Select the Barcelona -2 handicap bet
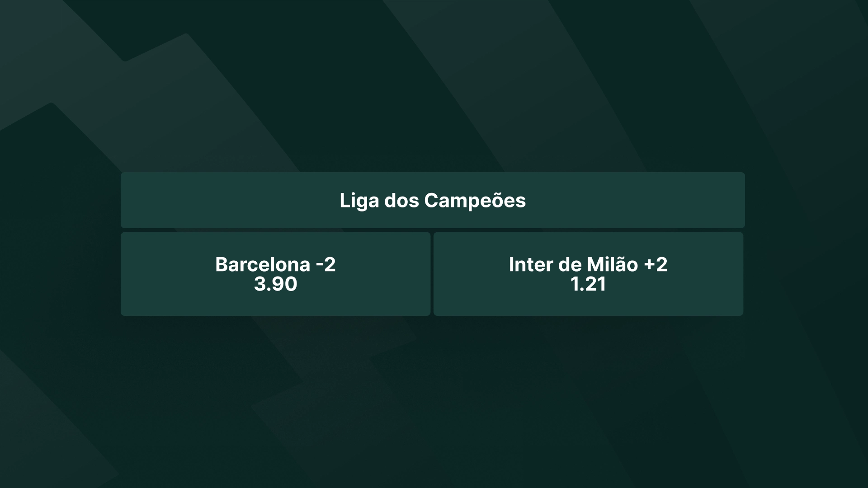The image size is (868, 488). point(275,274)
